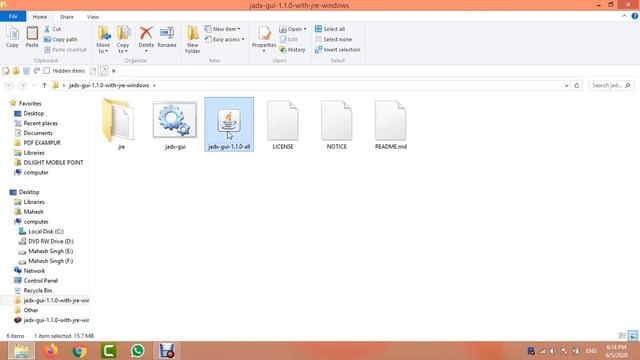Viewport: 640px width, 360px height.
Task: Open the New item dropdown
Action: coord(222,29)
